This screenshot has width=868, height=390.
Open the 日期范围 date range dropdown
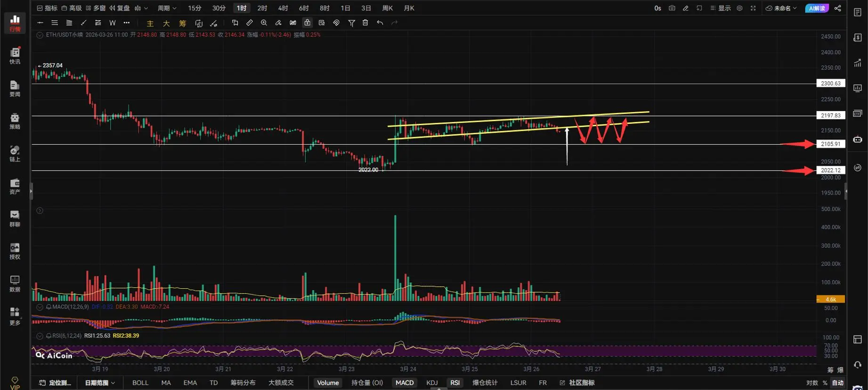tap(100, 382)
